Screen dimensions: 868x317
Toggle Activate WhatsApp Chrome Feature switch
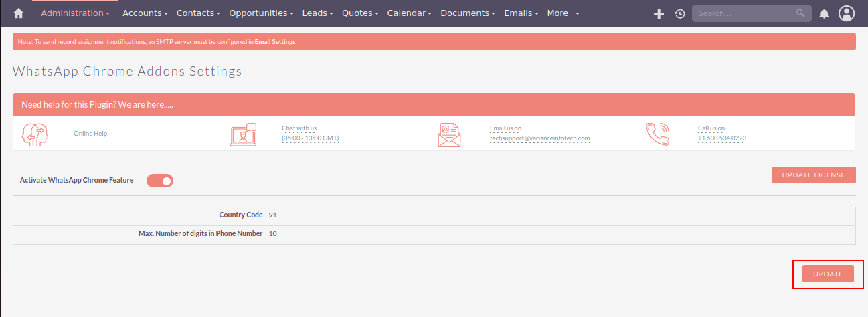click(160, 181)
